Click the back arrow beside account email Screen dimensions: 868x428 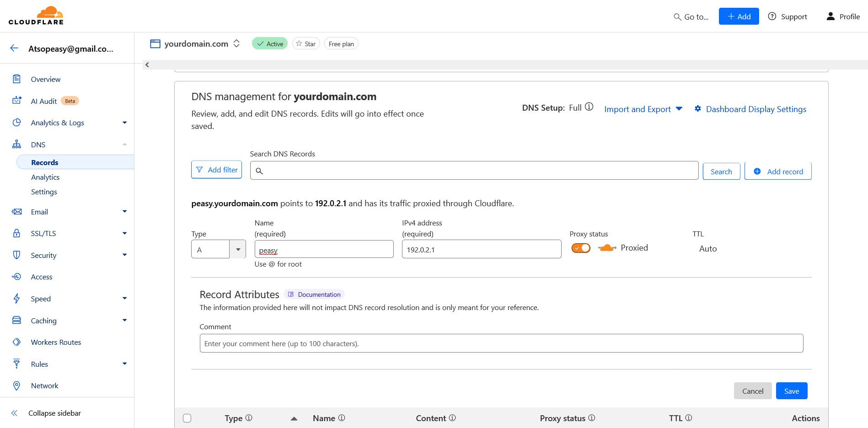click(14, 48)
